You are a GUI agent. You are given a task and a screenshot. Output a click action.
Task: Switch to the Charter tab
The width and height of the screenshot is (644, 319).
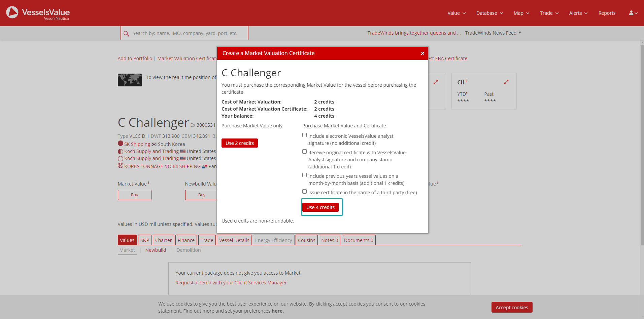pyautogui.click(x=163, y=240)
